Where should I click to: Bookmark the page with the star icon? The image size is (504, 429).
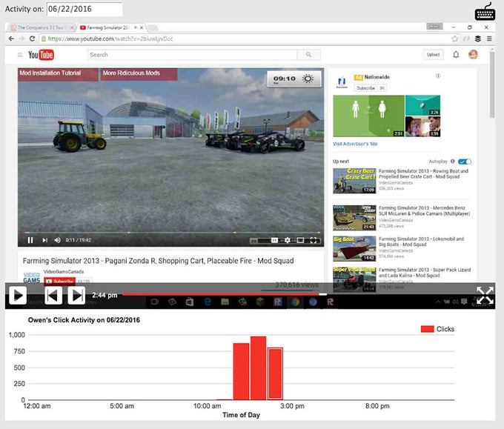(x=454, y=39)
